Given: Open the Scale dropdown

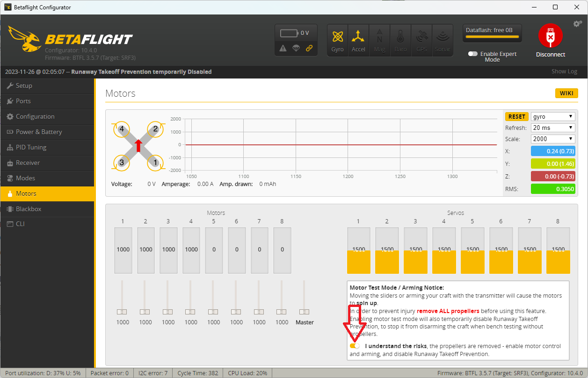Looking at the screenshot, I should tap(553, 139).
